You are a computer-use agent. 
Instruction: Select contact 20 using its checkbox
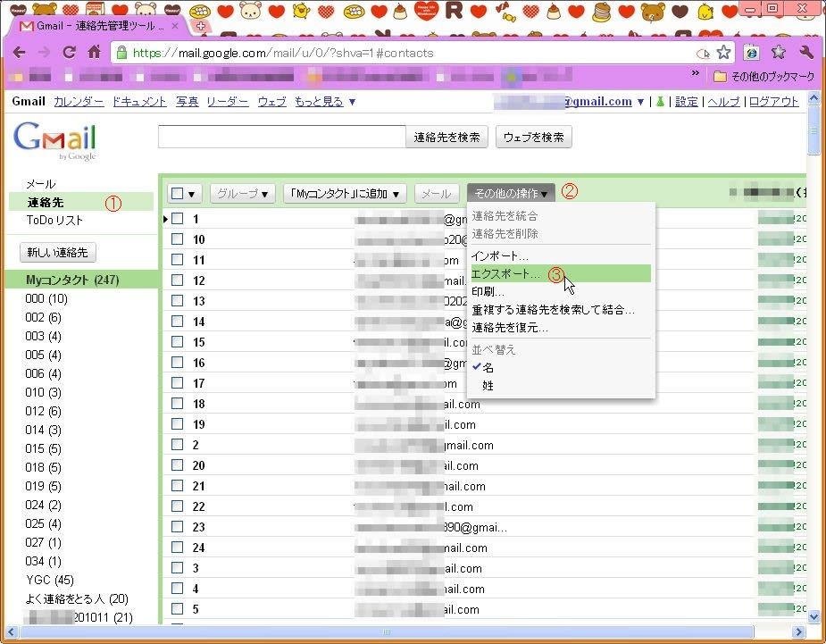[178, 465]
